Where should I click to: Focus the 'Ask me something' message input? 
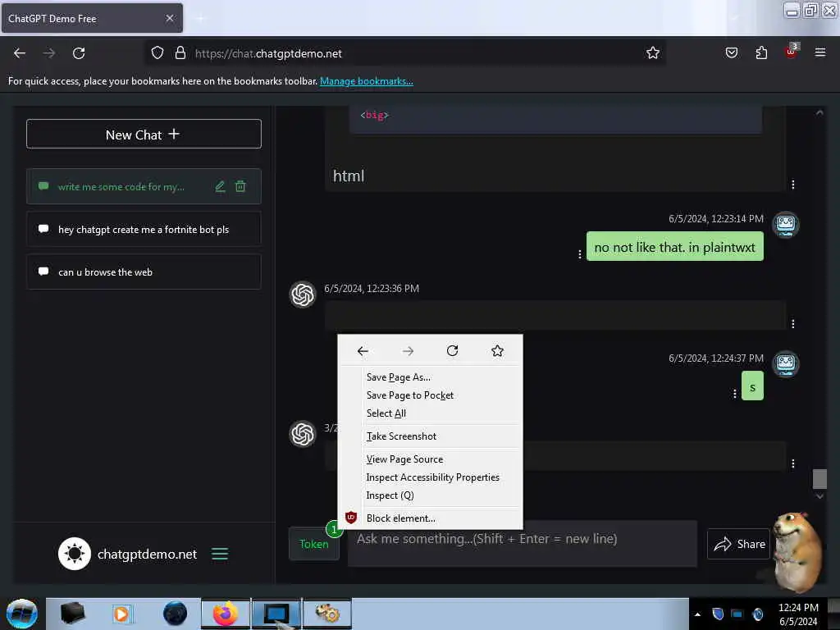[523, 545]
